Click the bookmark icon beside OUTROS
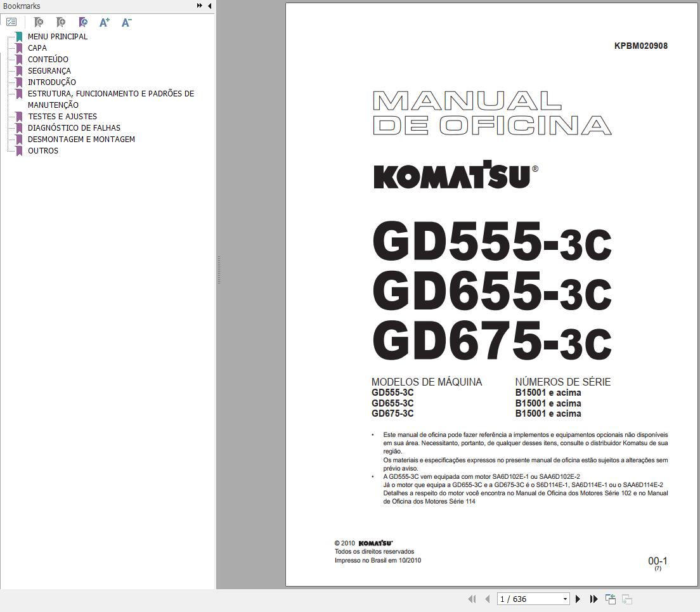 pyautogui.click(x=19, y=151)
